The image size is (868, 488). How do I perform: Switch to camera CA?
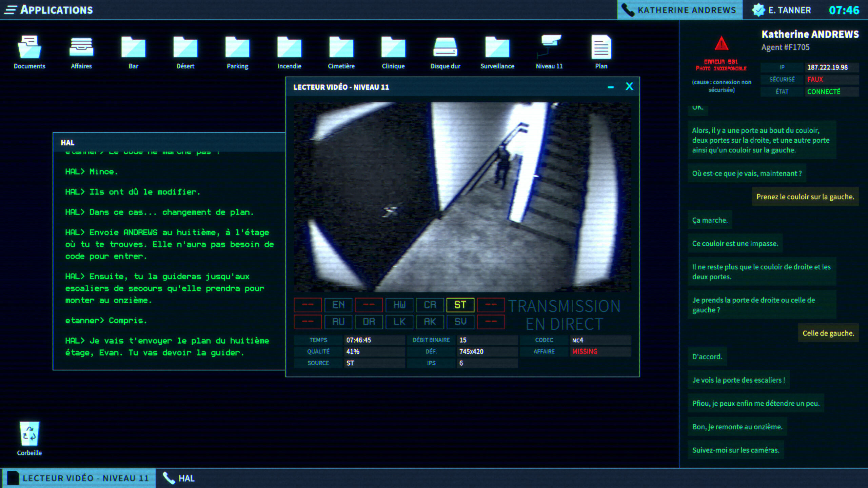coord(430,305)
